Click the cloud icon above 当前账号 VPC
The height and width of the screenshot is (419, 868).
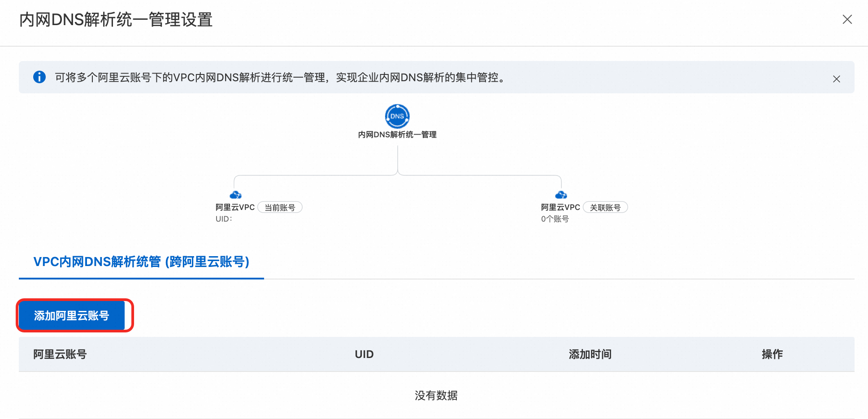[235, 195]
